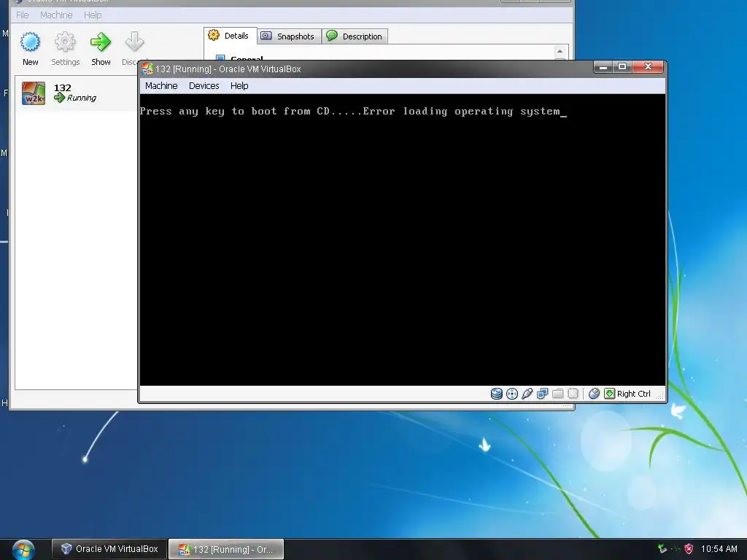The image size is (747, 560).
Task: Open Help menu in VirtualBox Manager
Action: point(93,15)
